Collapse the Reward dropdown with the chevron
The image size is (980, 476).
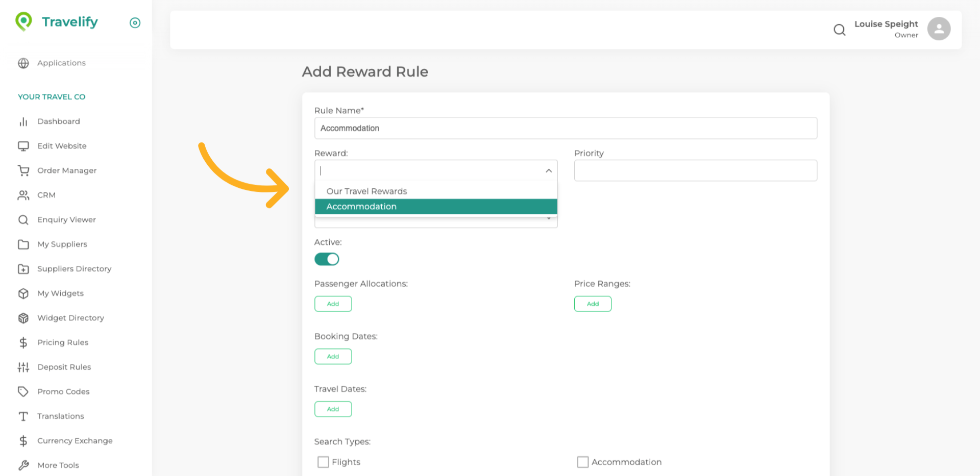click(549, 171)
